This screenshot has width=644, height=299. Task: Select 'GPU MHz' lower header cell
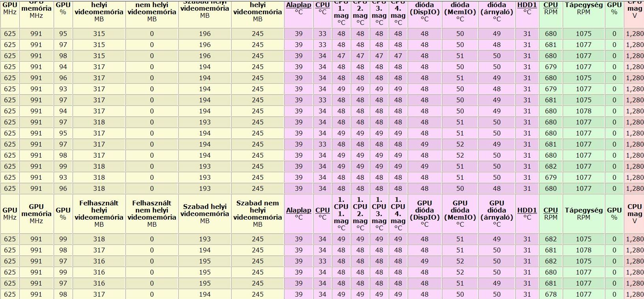click(x=10, y=214)
